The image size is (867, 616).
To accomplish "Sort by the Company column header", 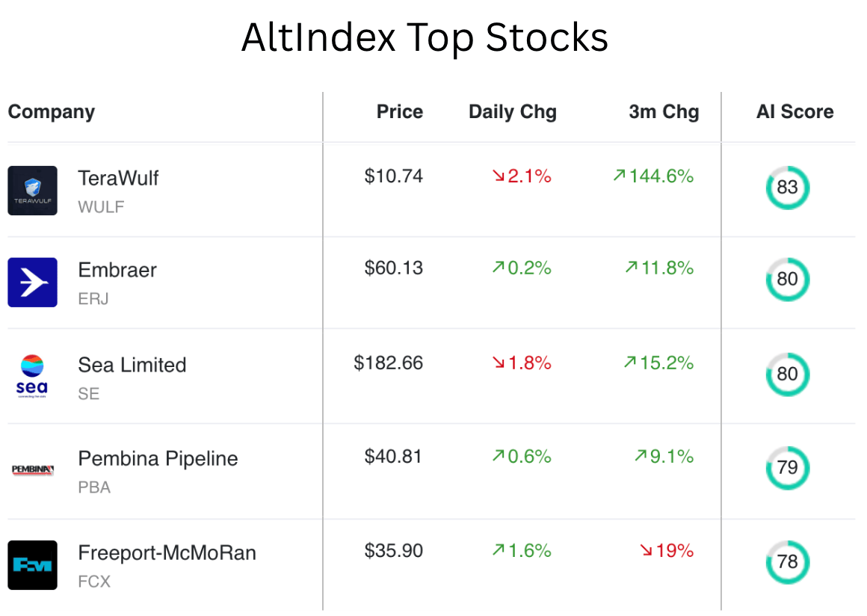I will [52, 112].
